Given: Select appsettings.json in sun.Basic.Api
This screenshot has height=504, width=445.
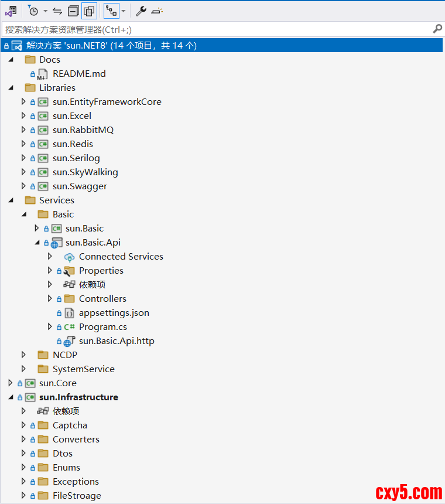Looking at the screenshot, I should pyautogui.click(x=114, y=312).
